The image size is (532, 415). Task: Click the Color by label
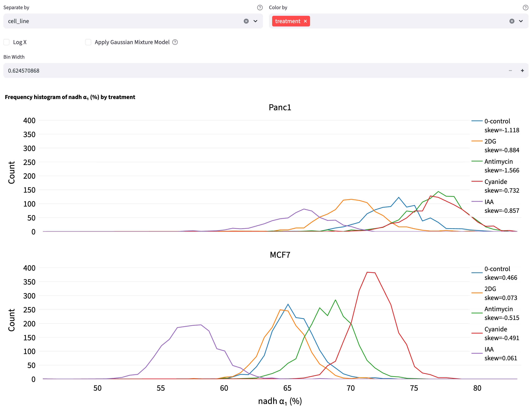pos(278,7)
